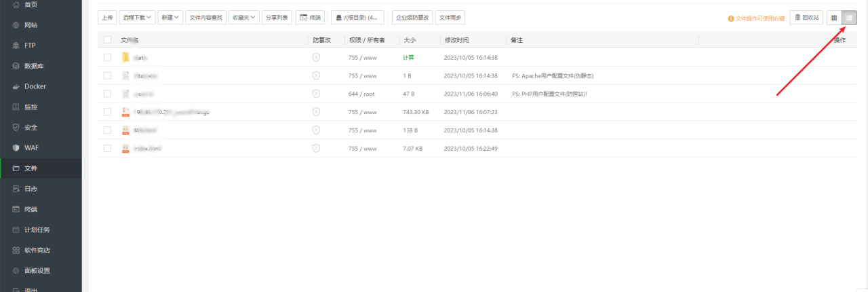Viewport: 868px width, 292px height.
Task: Click green 计算 size link
Action: [x=408, y=58]
